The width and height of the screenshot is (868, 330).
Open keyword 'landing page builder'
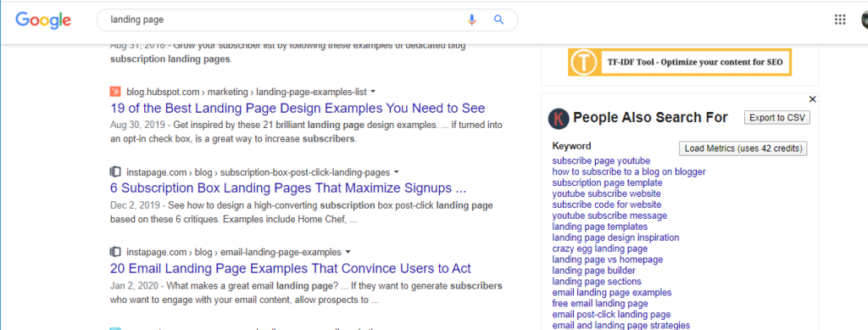point(594,271)
